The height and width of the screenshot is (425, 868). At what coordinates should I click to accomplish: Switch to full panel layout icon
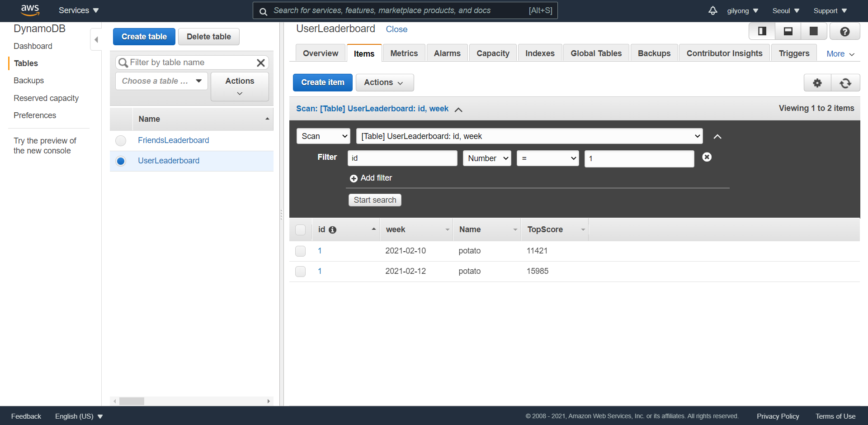(x=814, y=31)
